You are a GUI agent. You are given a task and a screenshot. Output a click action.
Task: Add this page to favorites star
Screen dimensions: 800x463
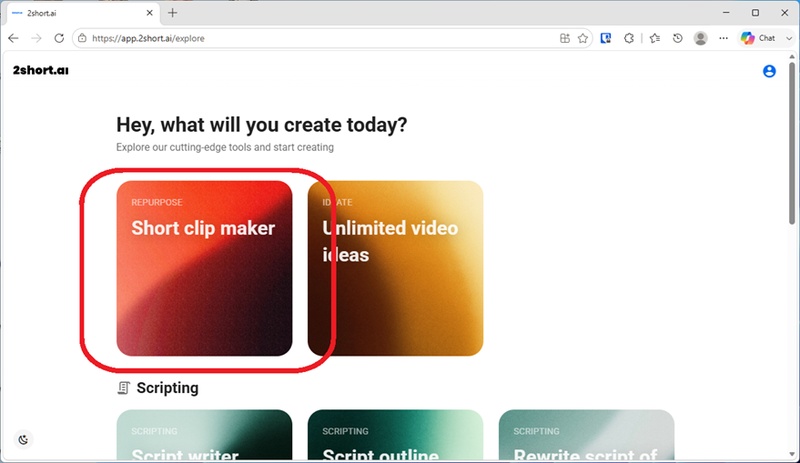point(583,38)
